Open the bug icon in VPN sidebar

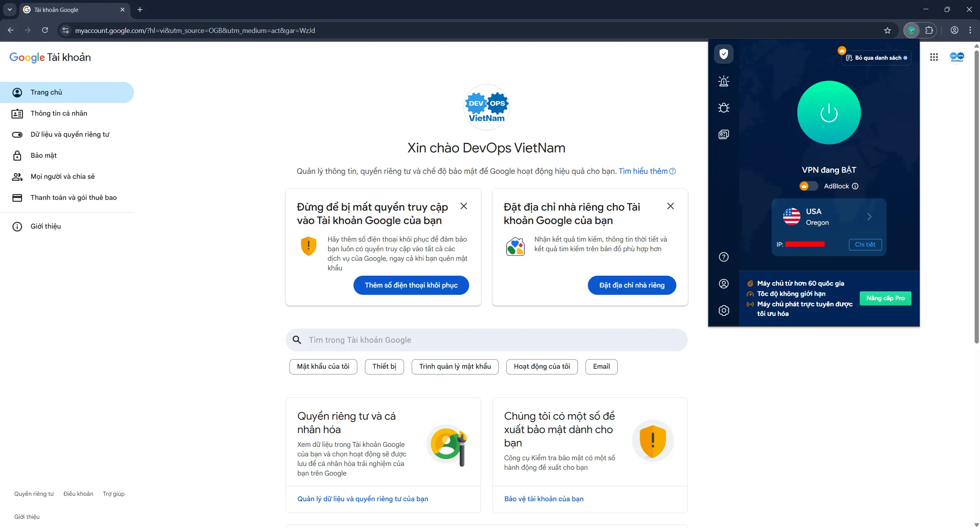723,108
